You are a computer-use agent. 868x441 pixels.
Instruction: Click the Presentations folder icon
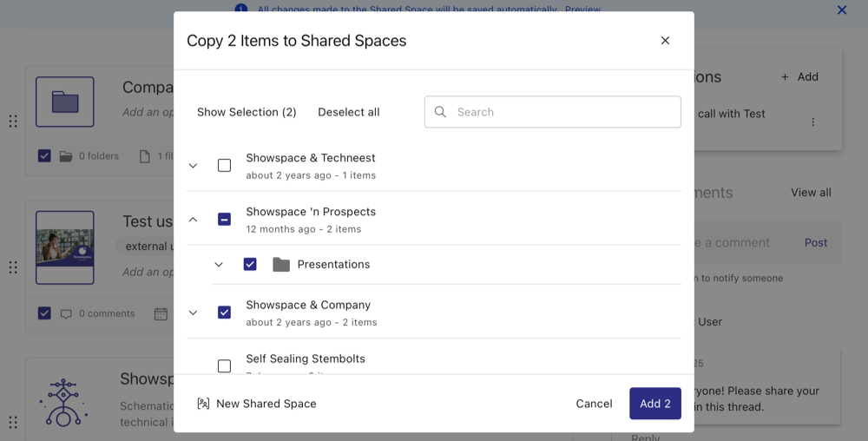click(x=281, y=265)
